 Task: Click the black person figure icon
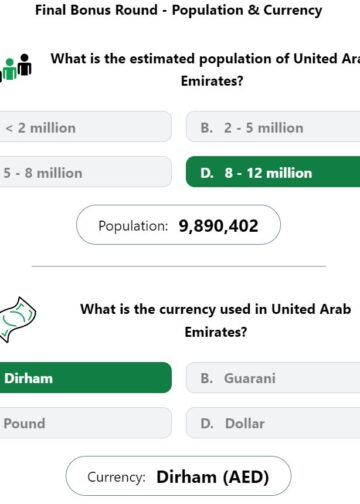(x=25, y=65)
